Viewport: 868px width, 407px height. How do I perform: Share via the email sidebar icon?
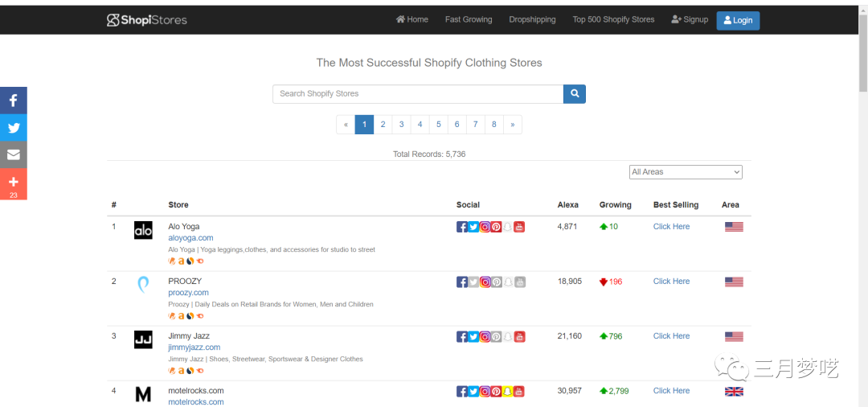coord(14,154)
